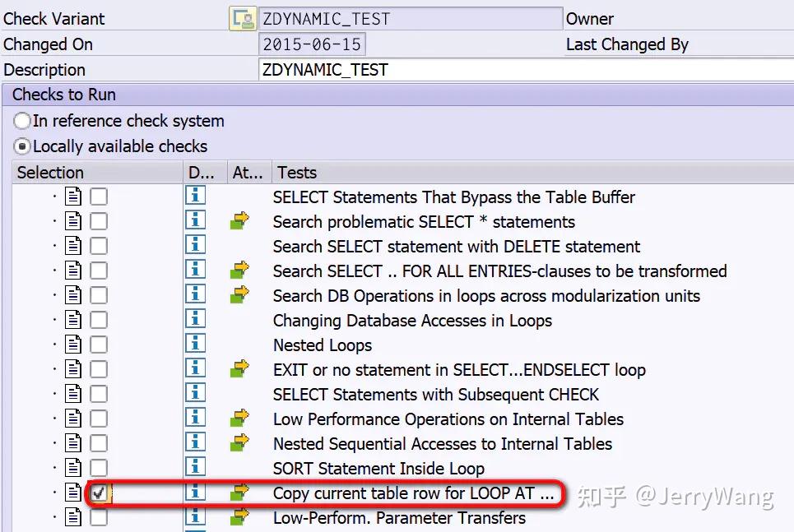Uncheck Copy current table row for LOOP AT

click(99, 493)
